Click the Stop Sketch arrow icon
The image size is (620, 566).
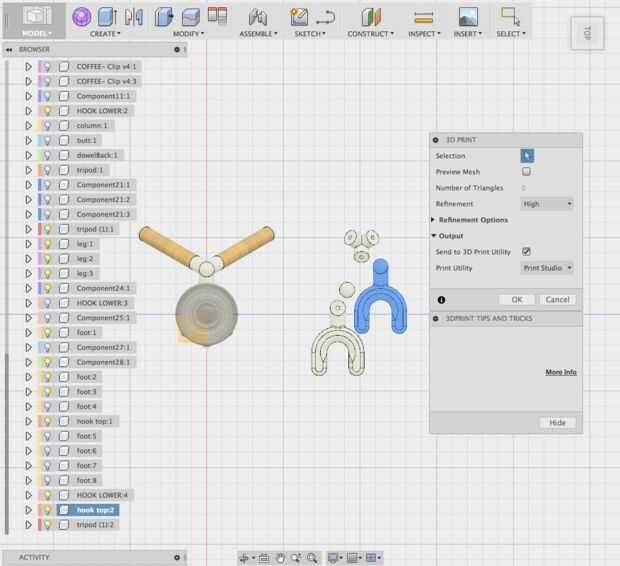click(325, 17)
